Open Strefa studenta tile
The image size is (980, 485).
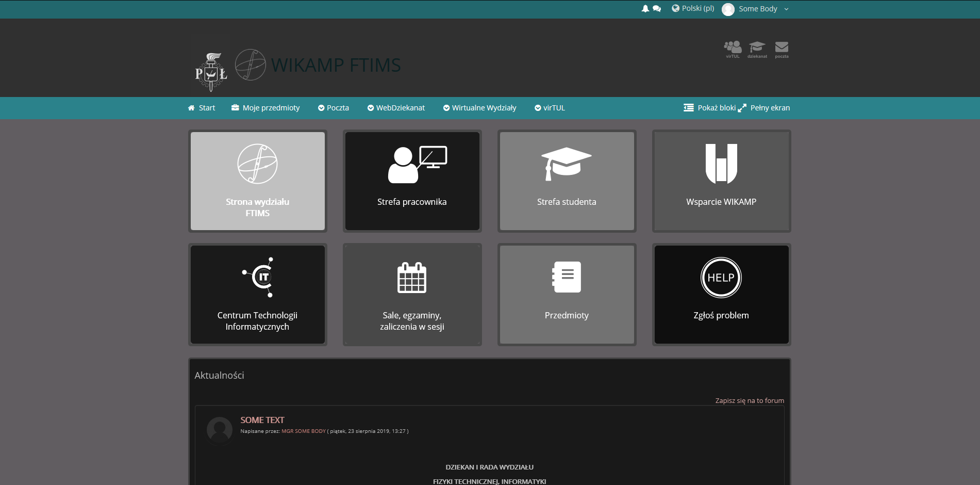(x=567, y=181)
